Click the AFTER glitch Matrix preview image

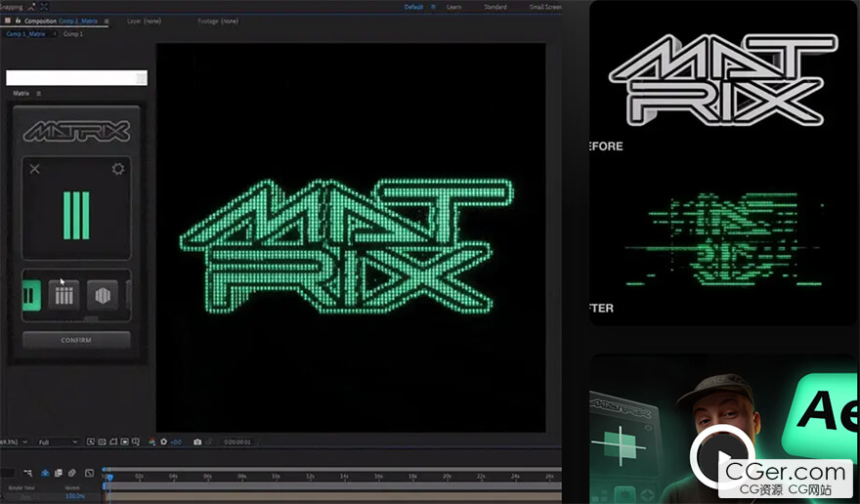pos(724,238)
